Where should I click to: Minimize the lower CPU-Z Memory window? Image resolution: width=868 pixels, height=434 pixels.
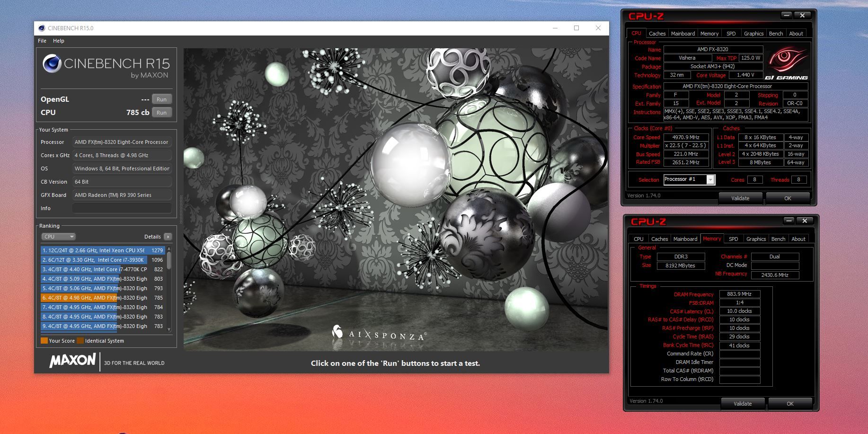789,221
